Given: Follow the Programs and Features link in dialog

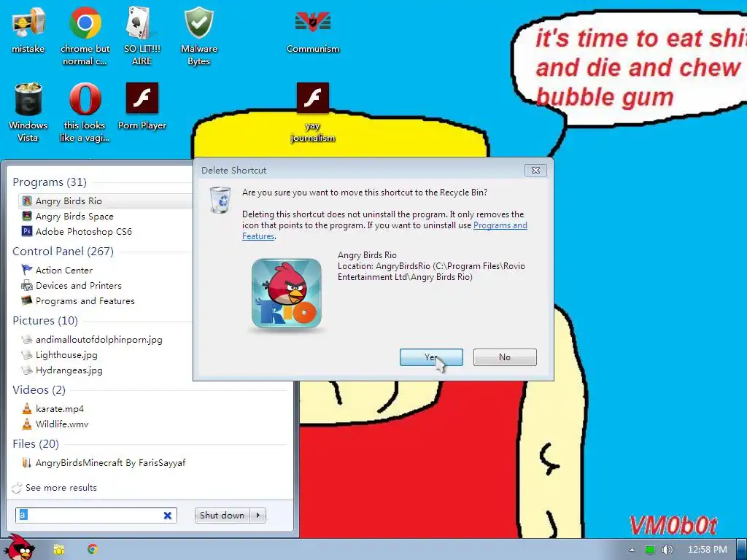Looking at the screenshot, I should [x=500, y=225].
